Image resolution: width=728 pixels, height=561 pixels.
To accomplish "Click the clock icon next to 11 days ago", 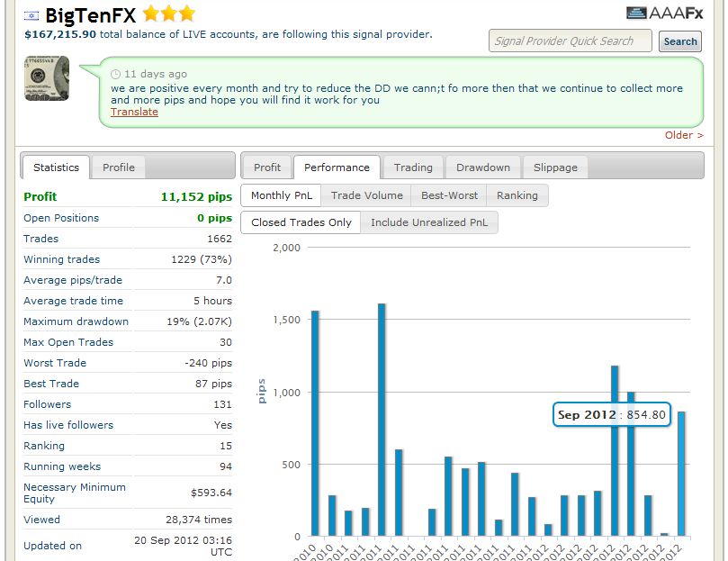I will click(115, 74).
